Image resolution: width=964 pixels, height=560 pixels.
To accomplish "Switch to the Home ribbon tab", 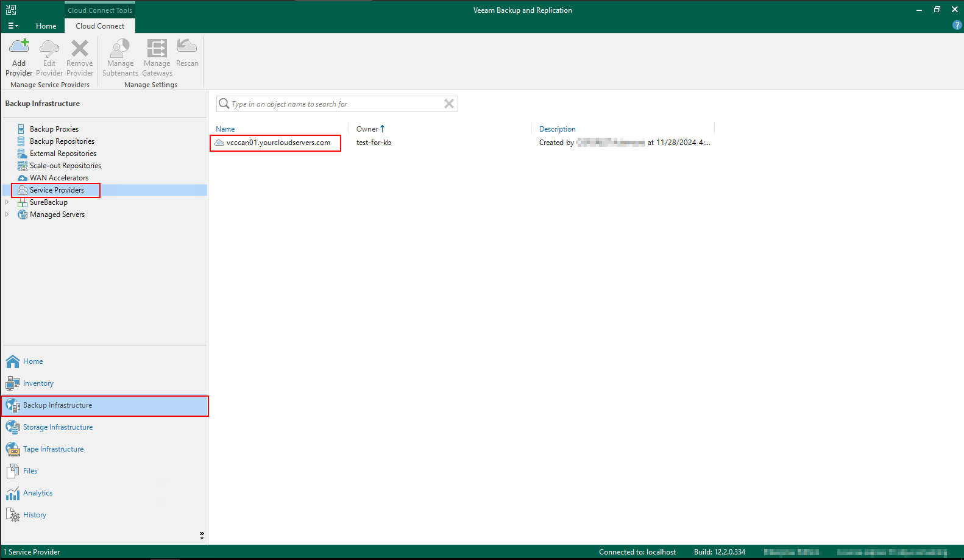I will tap(46, 26).
